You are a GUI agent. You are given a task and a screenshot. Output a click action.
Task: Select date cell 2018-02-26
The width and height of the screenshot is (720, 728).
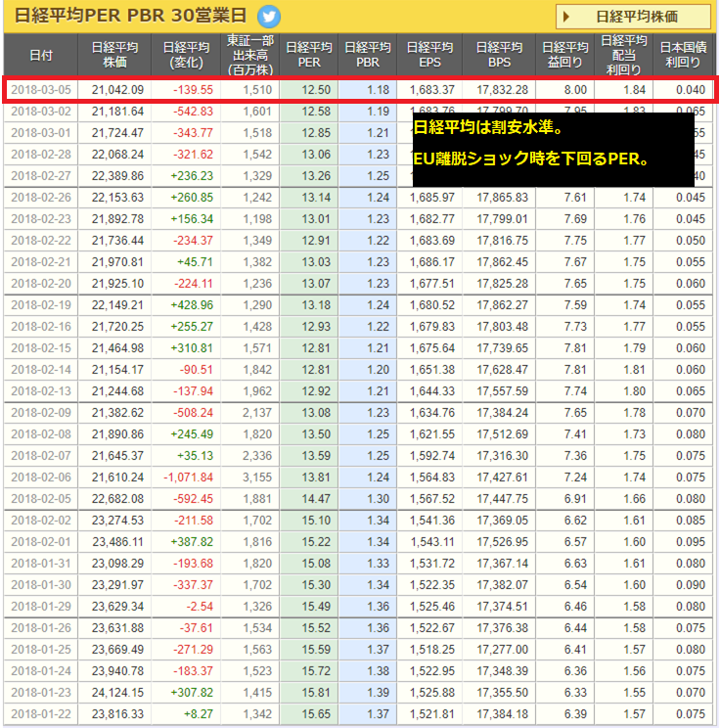point(41,198)
